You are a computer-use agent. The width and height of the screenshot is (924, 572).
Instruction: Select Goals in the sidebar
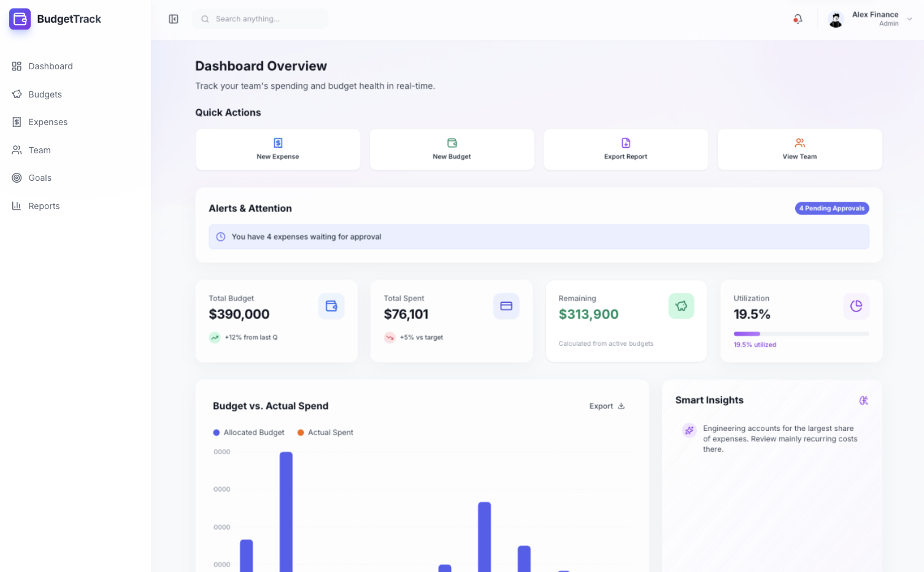point(75,178)
